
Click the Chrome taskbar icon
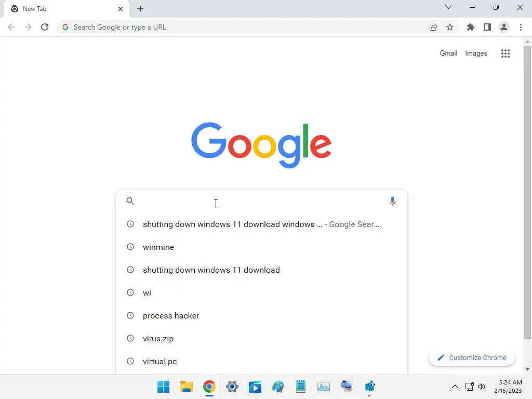[209, 387]
